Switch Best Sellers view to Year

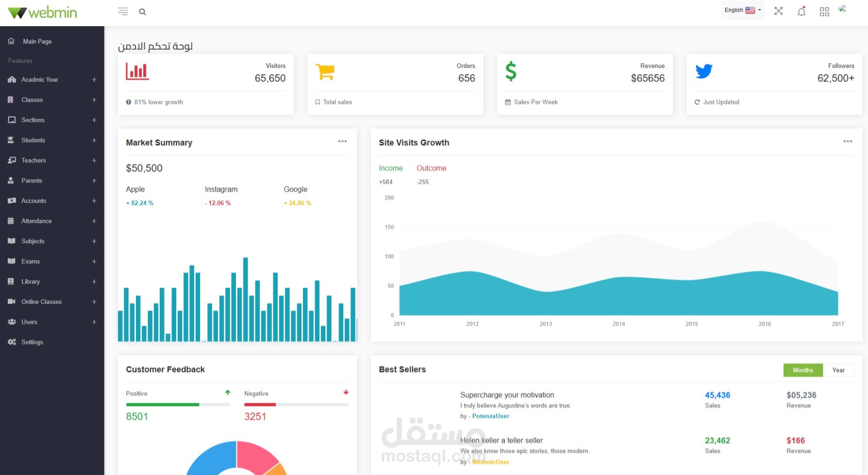point(838,370)
